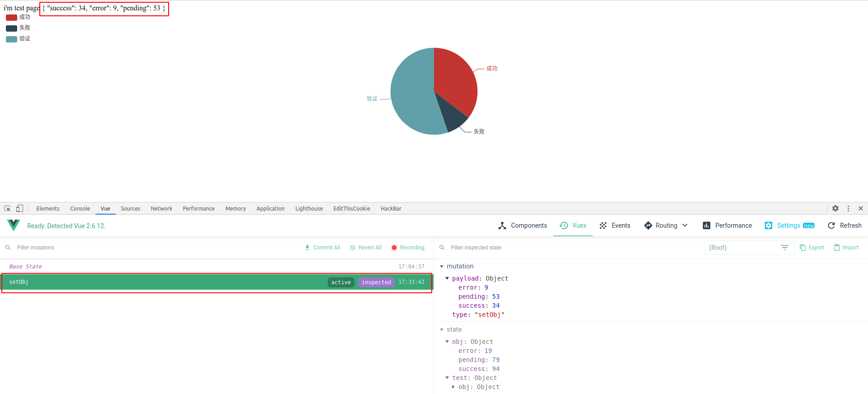Click the 失败 pie chart label

click(479, 131)
